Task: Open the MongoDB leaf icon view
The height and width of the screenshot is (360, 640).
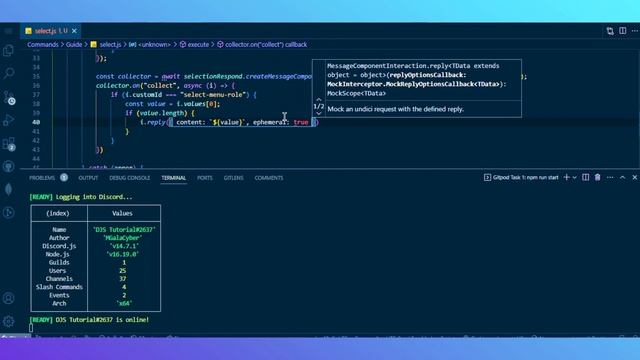Action: tap(9, 189)
